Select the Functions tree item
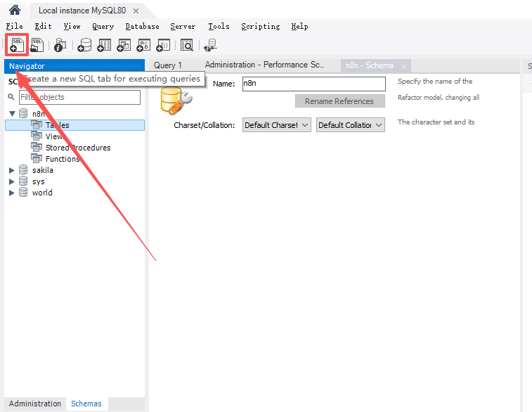The width and height of the screenshot is (532, 412). pyautogui.click(x=75, y=158)
